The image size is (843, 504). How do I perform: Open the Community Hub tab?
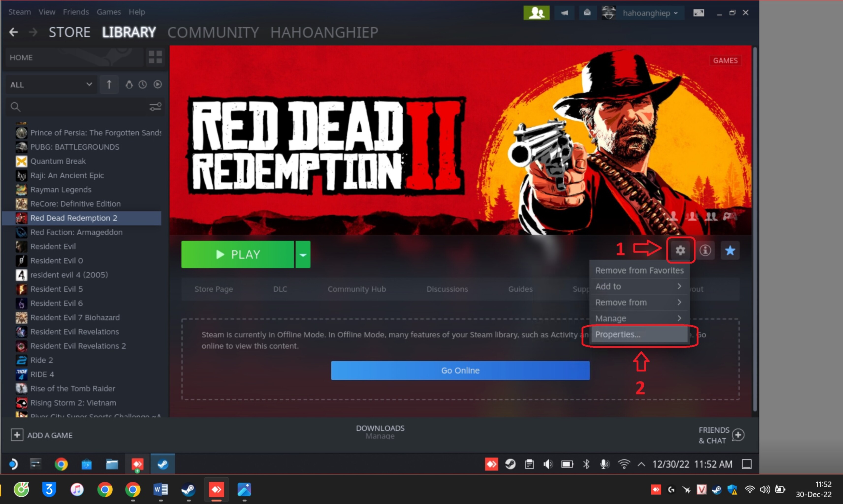[357, 289]
